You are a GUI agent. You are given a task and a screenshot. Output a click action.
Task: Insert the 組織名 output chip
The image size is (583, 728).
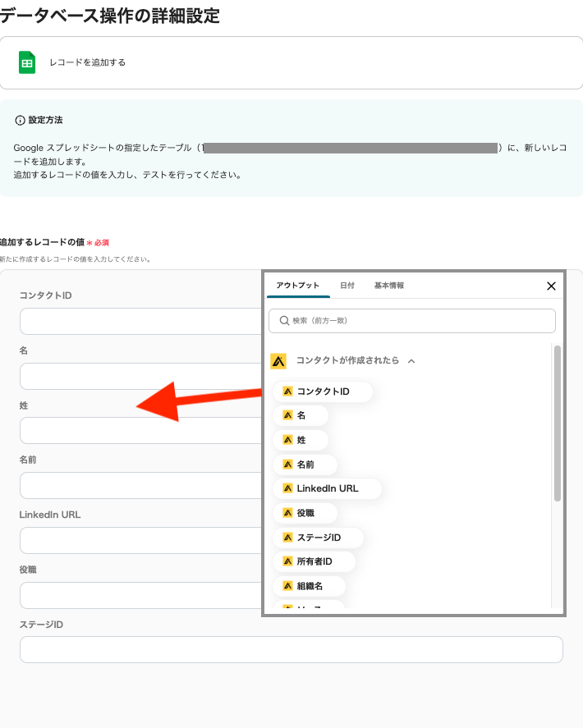309,586
